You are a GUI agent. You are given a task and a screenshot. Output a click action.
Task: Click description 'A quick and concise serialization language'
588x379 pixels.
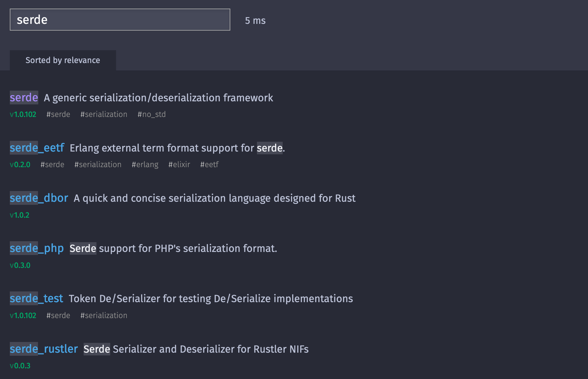coord(215,198)
